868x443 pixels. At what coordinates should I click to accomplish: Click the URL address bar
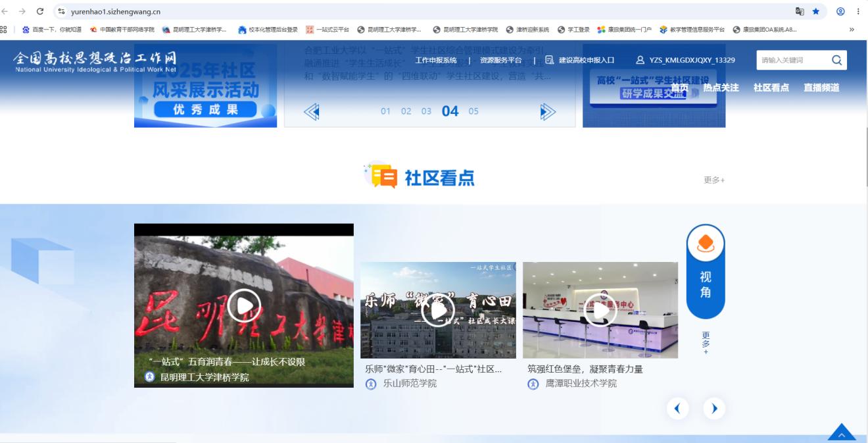(421, 11)
